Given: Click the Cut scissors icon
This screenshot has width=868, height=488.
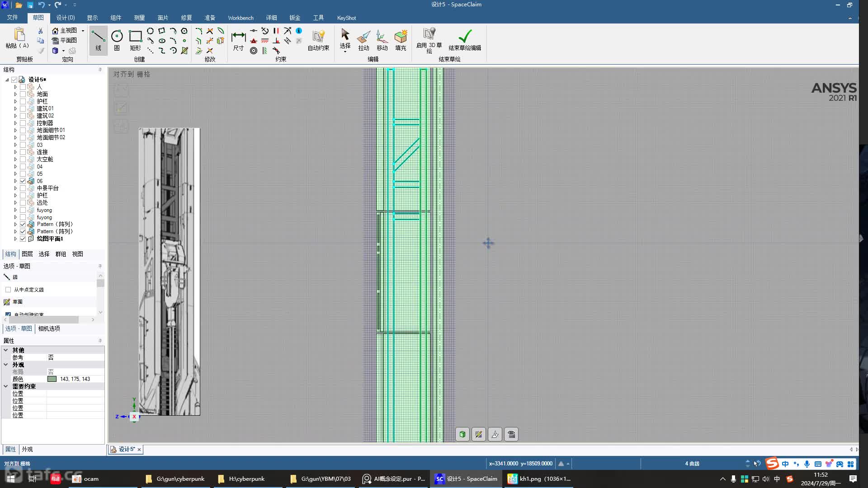Looking at the screenshot, I should tap(40, 31).
